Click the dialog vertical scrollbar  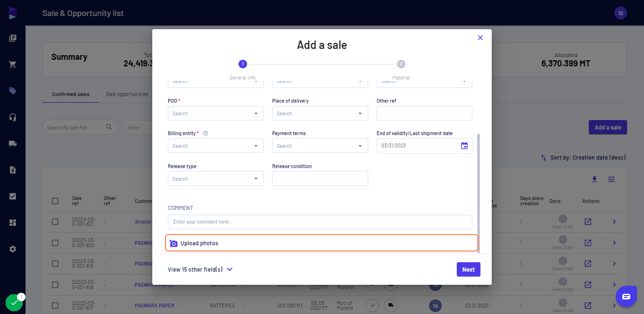click(479, 193)
